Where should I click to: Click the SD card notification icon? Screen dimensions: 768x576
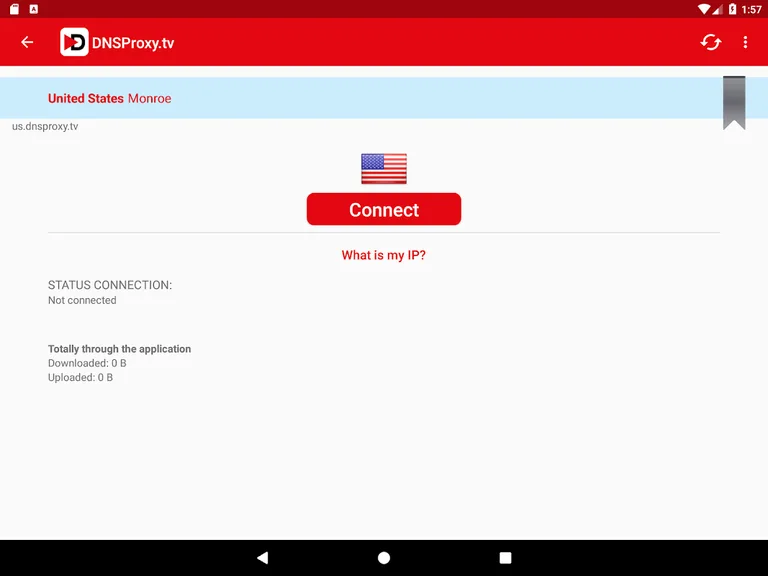point(14,9)
